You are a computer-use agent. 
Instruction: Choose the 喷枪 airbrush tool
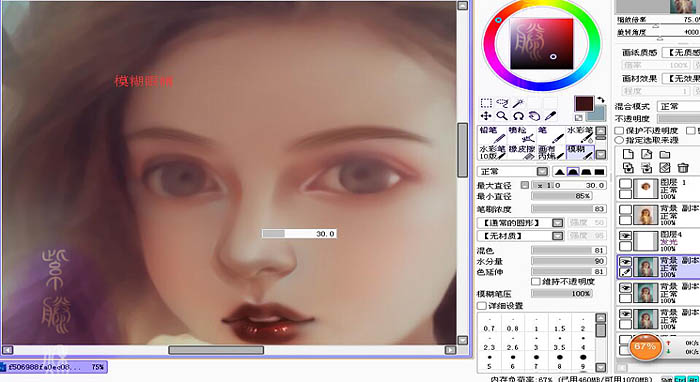(x=522, y=135)
